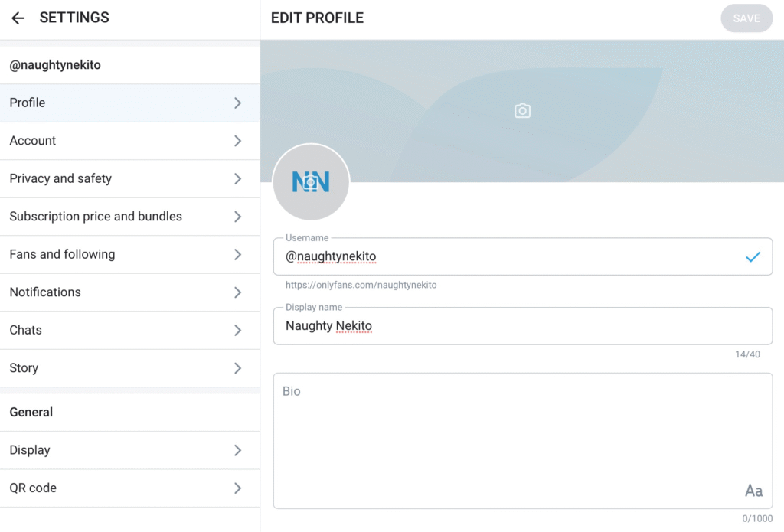This screenshot has height=532, width=784.
Task: Focus the Username text field
Action: pos(505,257)
